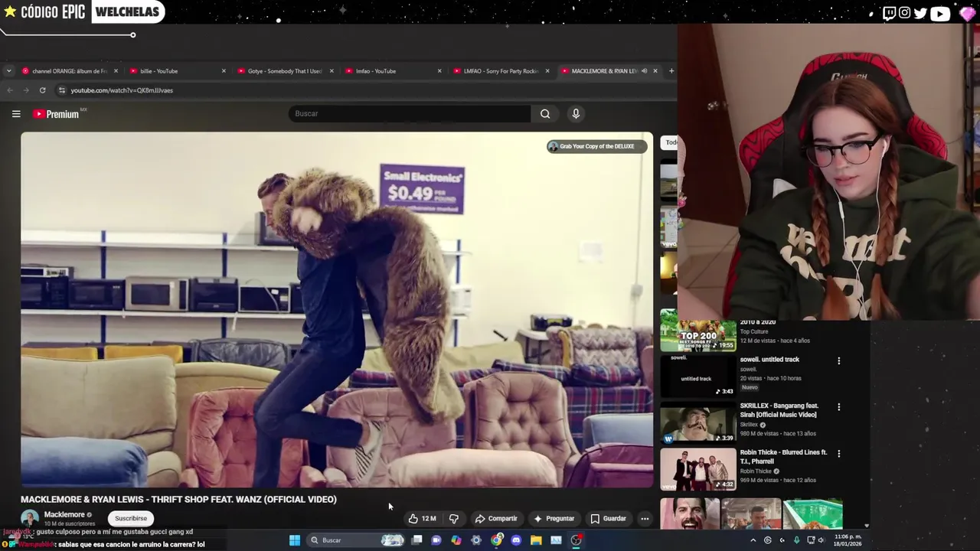Click Twitch icon in stream overlay
The height and width of the screenshot is (551, 980).
[x=889, y=12]
